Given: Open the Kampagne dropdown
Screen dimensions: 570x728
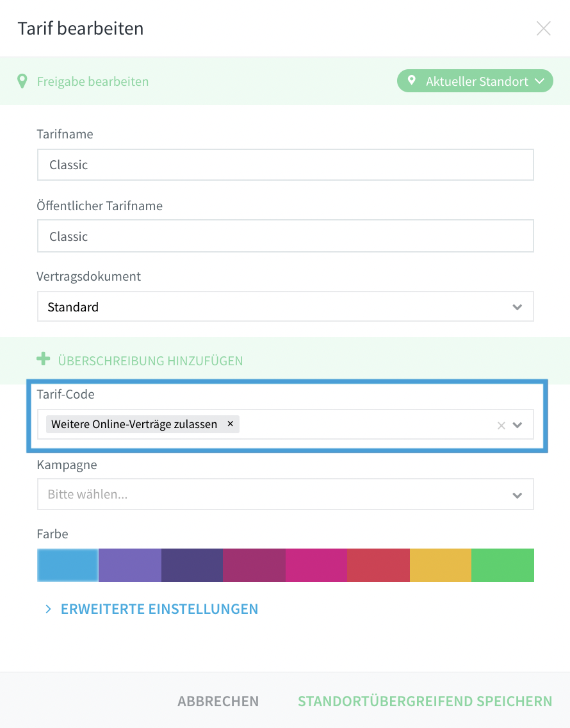Looking at the screenshot, I should 286,494.
